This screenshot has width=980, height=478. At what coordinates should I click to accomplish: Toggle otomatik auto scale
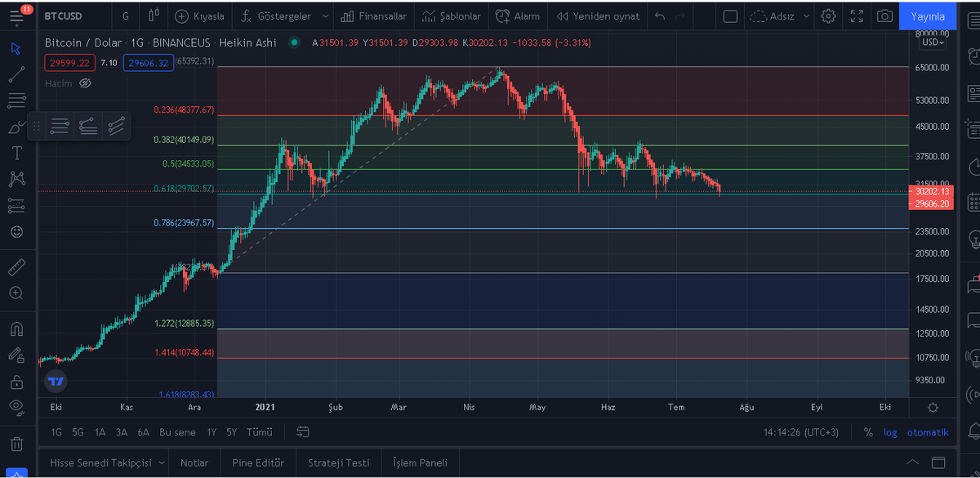(928, 431)
